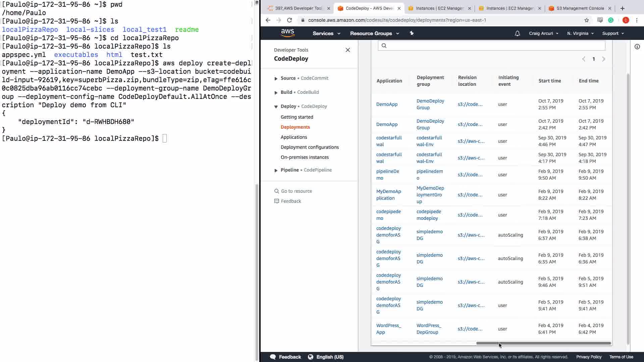Go to next page of deployments
This screenshot has height=362, width=644.
pos(603,59)
